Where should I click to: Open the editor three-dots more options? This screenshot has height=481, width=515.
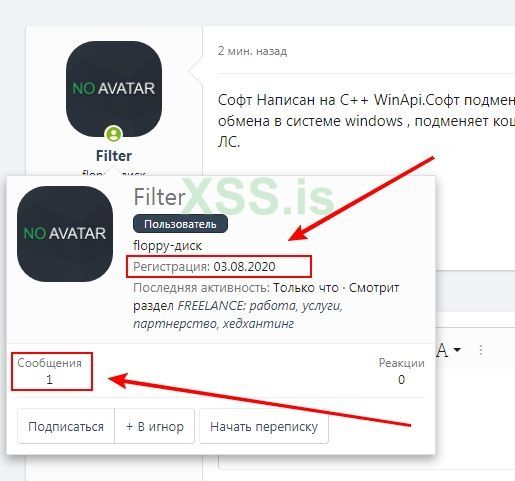pyautogui.click(x=481, y=350)
